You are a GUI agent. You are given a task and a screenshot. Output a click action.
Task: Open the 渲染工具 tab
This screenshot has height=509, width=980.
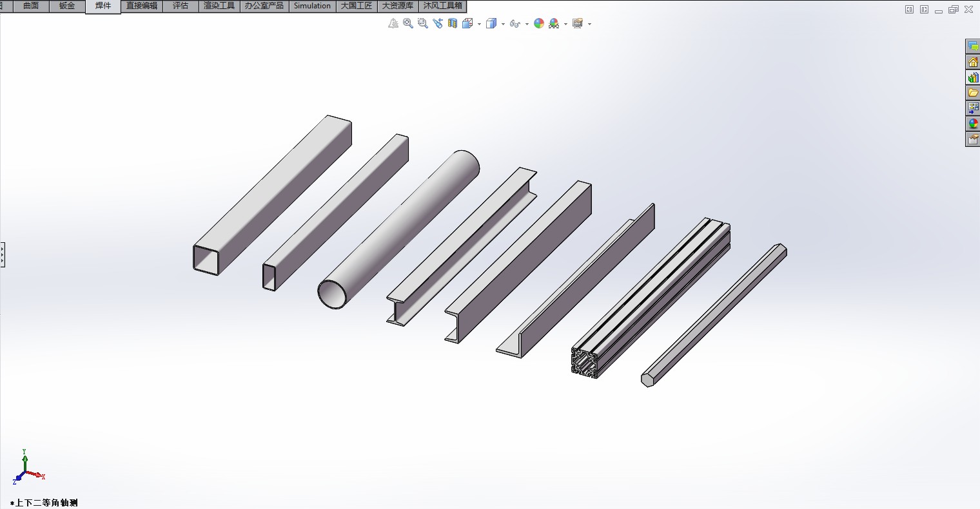pos(219,6)
